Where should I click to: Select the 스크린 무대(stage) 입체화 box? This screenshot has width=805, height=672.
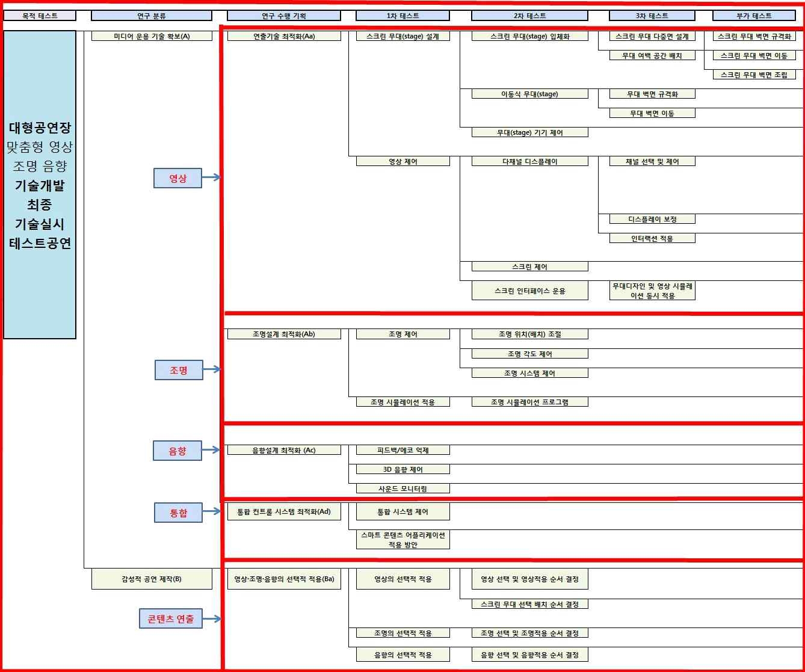(529, 36)
